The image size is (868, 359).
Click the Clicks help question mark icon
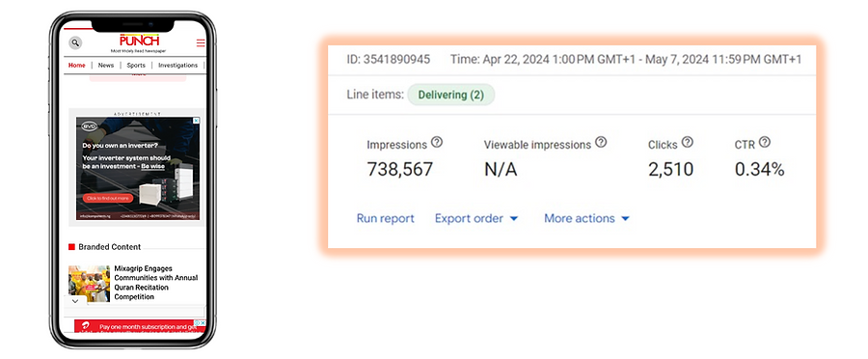[687, 143]
